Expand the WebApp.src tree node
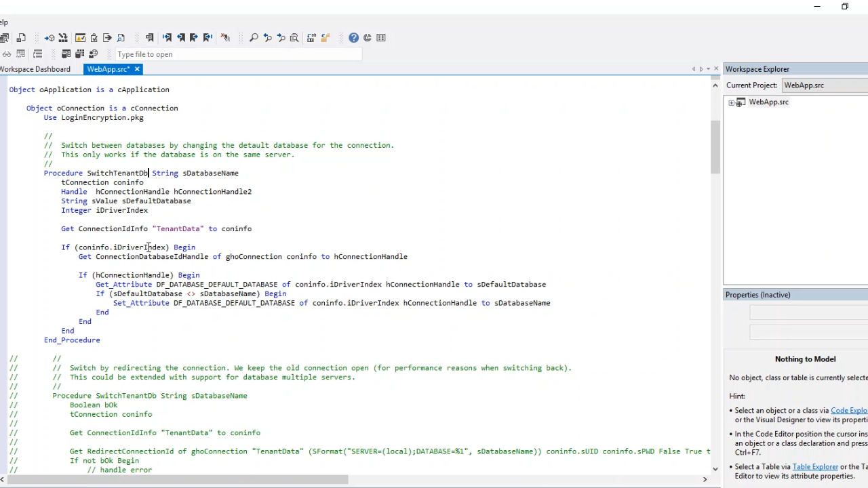 click(x=731, y=102)
